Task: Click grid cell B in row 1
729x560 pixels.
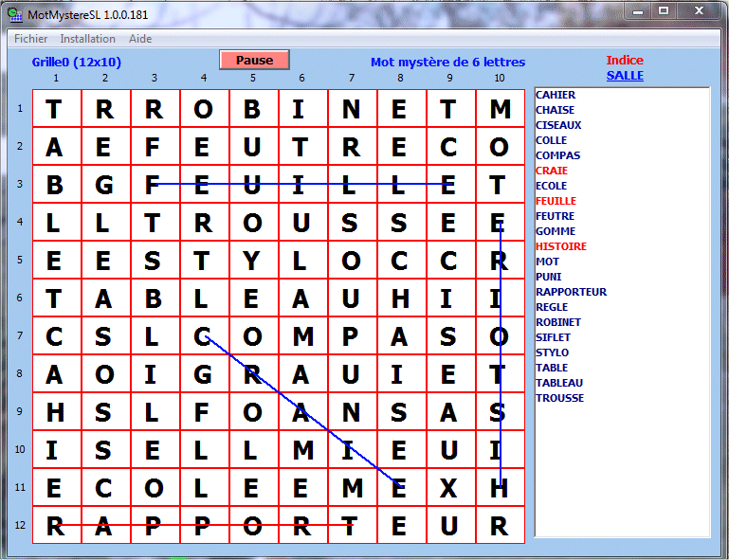Action: [253, 109]
